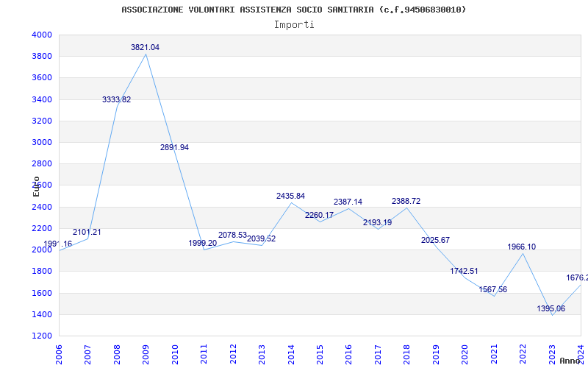This screenshot has width=588, height=368.
Task: Select the 2025.67 data label
Action: pos(435,240)
